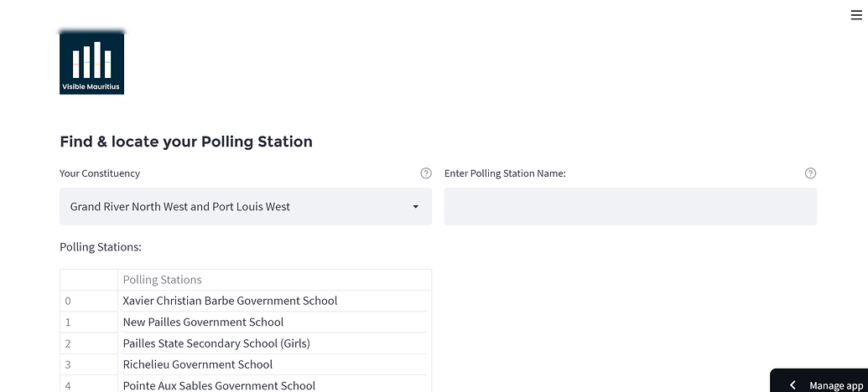
Task: Open the hamburger menu
Action: [855, 15]
